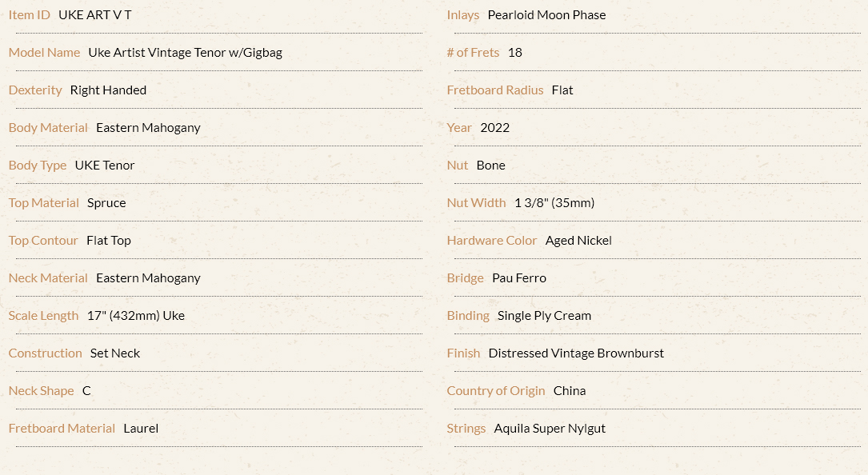
Task: Click the Spruce Top Material value
Action: pos(106,203)
